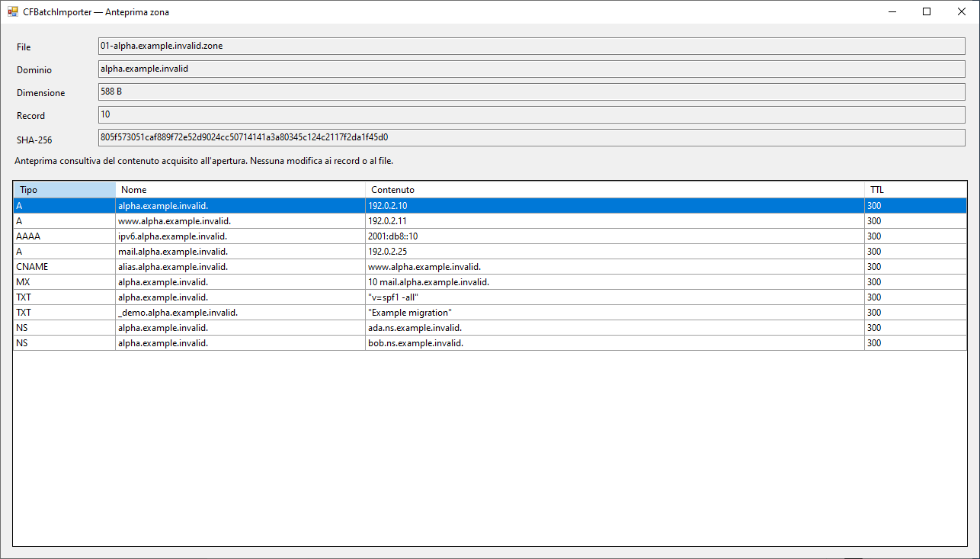The image size is (980, 559).
Task: Select the AAAA record type cell
Action: [65, 236]
